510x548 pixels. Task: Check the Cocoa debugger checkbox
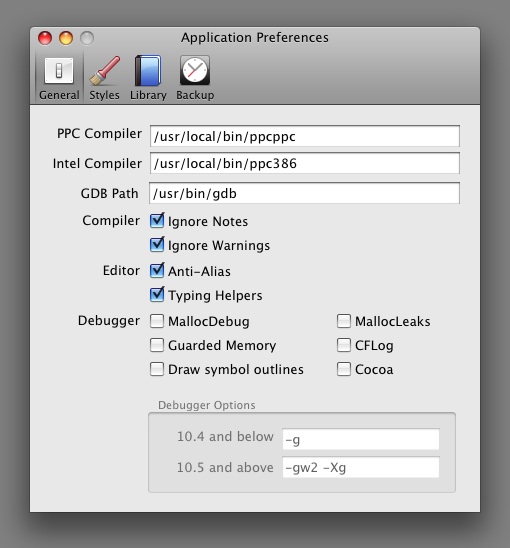click(344, 369)
